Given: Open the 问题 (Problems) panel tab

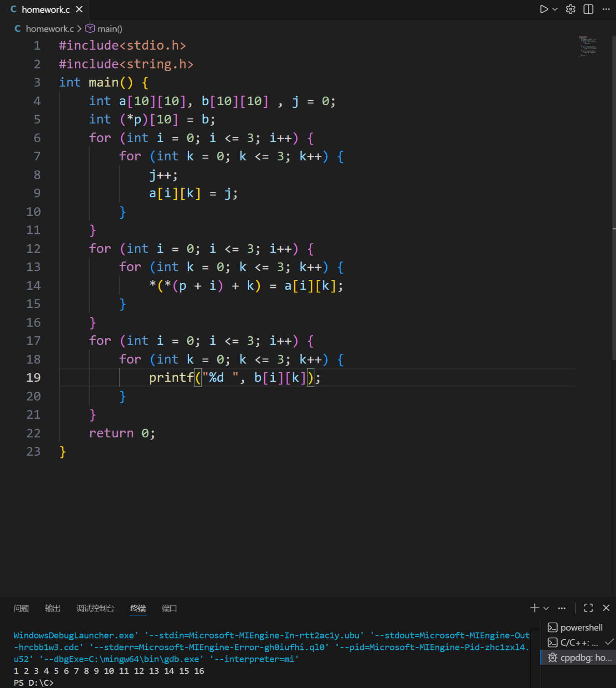Looking at the screenshot, I should [x=21, y=608].
